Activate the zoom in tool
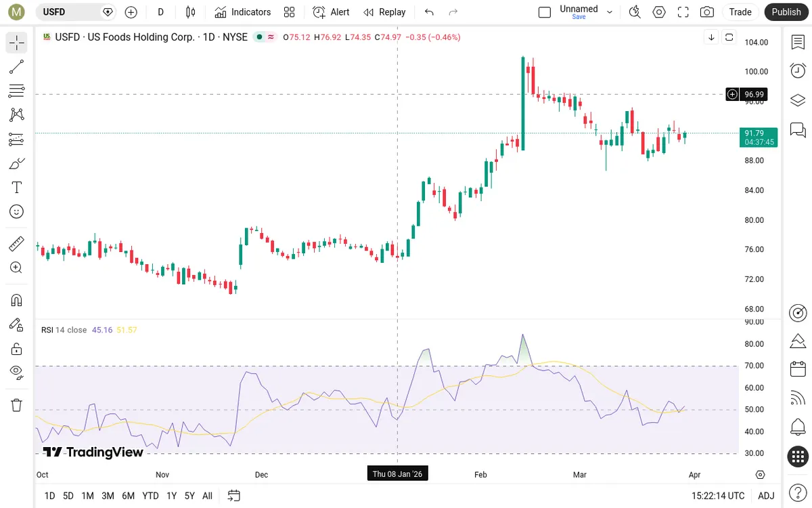812x508 pixels. click(x=17, y=268)
